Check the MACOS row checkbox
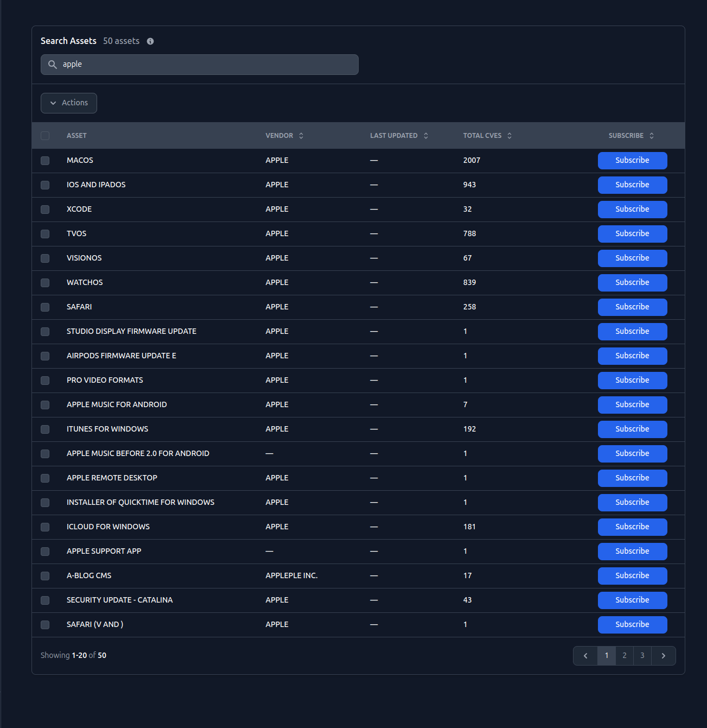Screen dimensions: 707x728 tap(45, 161)
